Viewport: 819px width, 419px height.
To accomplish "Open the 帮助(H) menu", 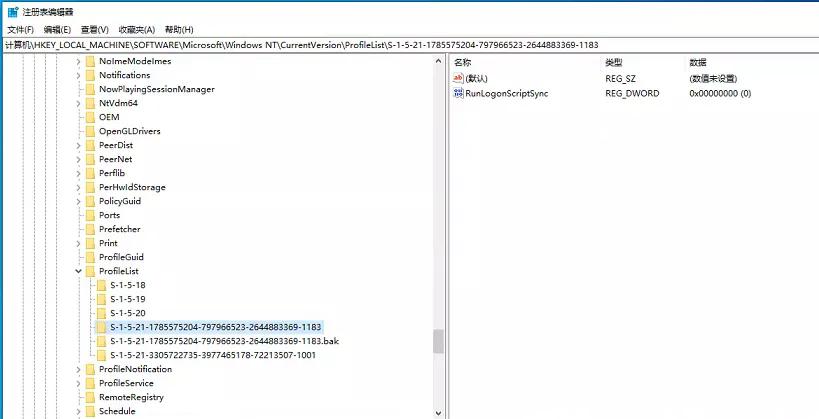I will coord(179,30).
